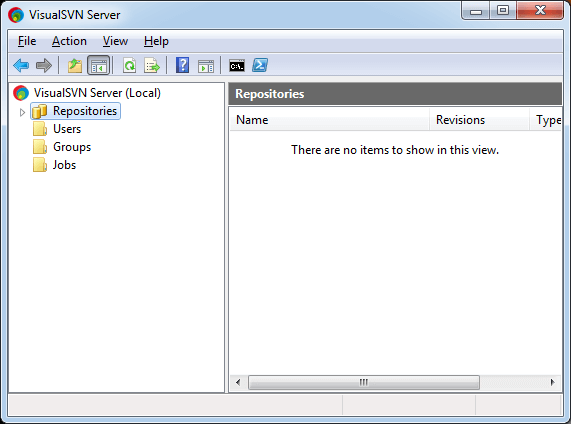Open the File menu
Screen dimensions: 571x424
[x=27, y=41]
